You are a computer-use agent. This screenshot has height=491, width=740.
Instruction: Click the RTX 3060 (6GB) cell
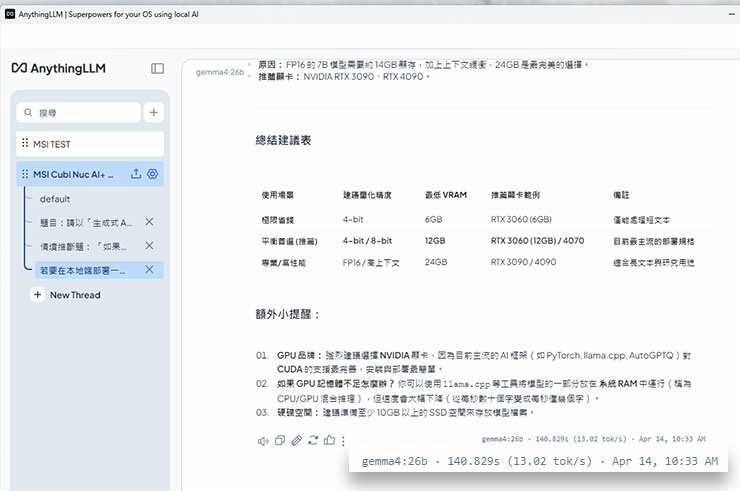pyautogui.click(x=521, y=220)
